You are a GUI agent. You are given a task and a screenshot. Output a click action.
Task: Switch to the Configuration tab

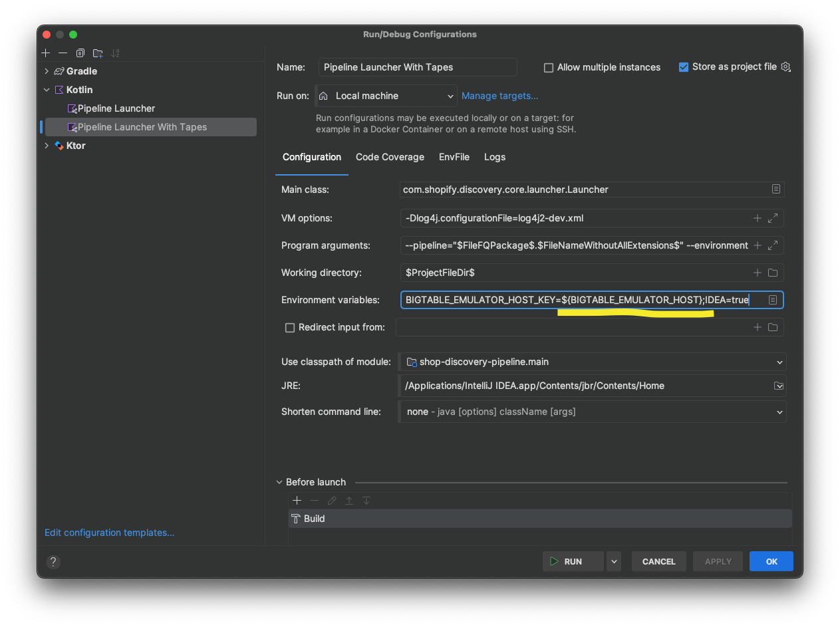click(x=312, y=157)
